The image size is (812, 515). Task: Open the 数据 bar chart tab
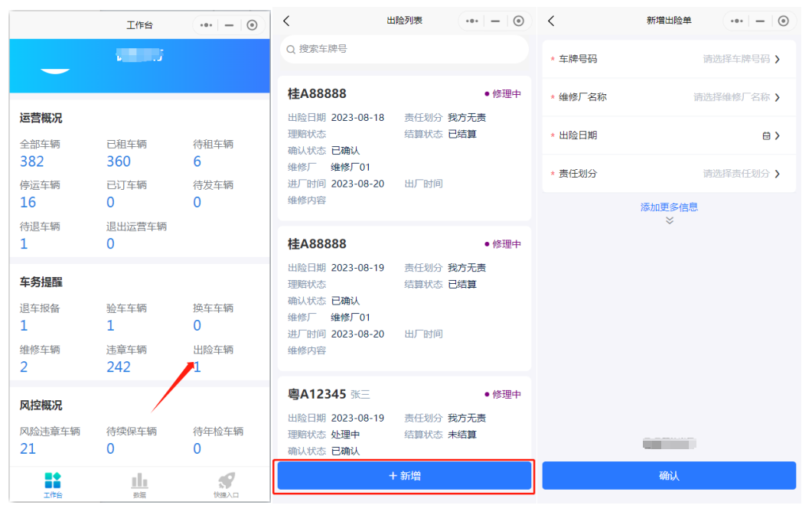[x=139, y=481]
